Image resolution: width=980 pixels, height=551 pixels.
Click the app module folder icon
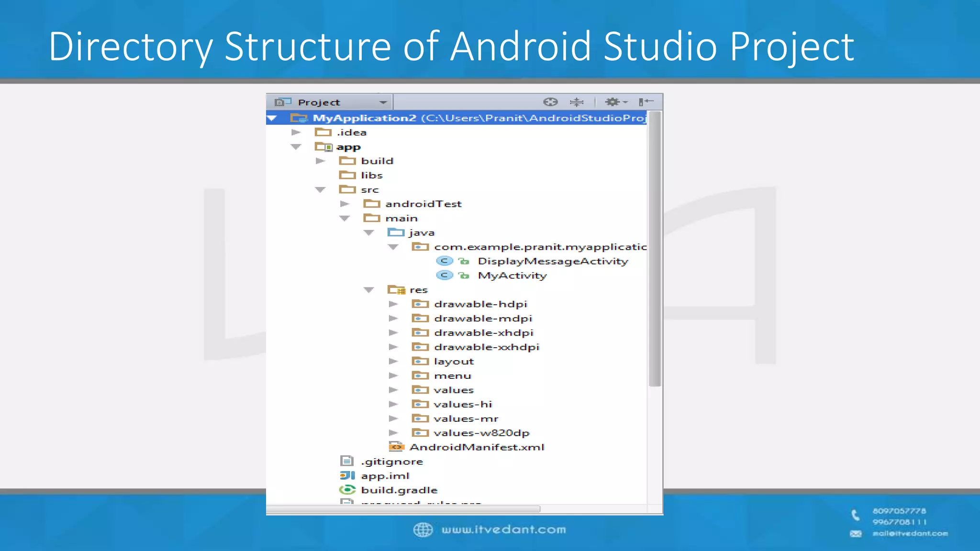[323, 147]
